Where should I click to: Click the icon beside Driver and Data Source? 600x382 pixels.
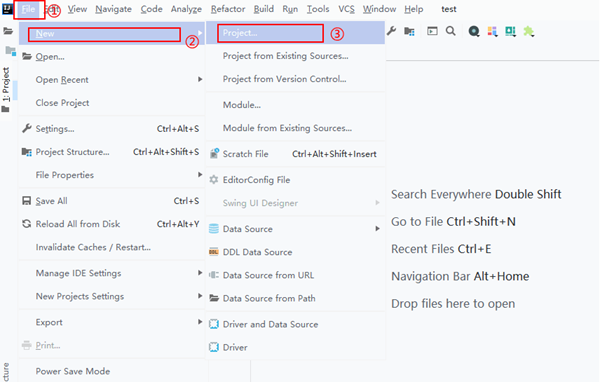coord(214,324)
